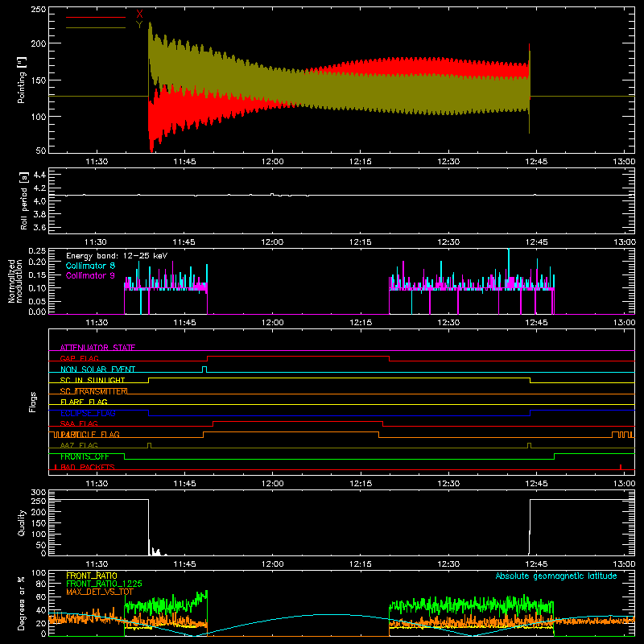The width and height of the screenshot is (644, 644).
Task: Click 12:15 tick under the modulation plot
Action: point(361,323)
